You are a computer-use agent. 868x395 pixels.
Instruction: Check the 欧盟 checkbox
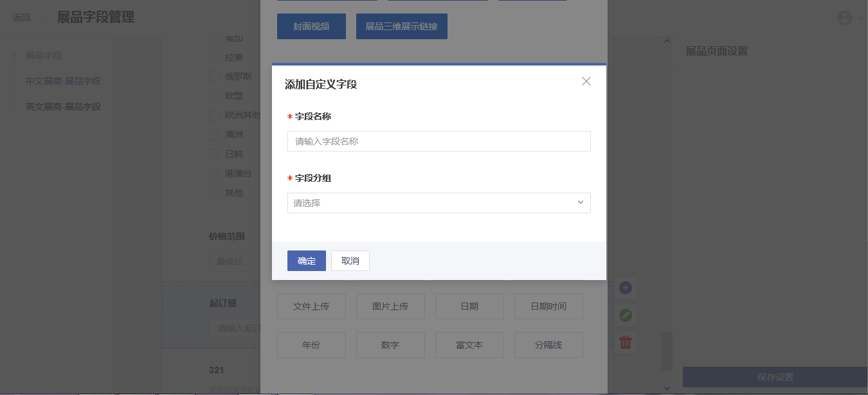(214, 96)
